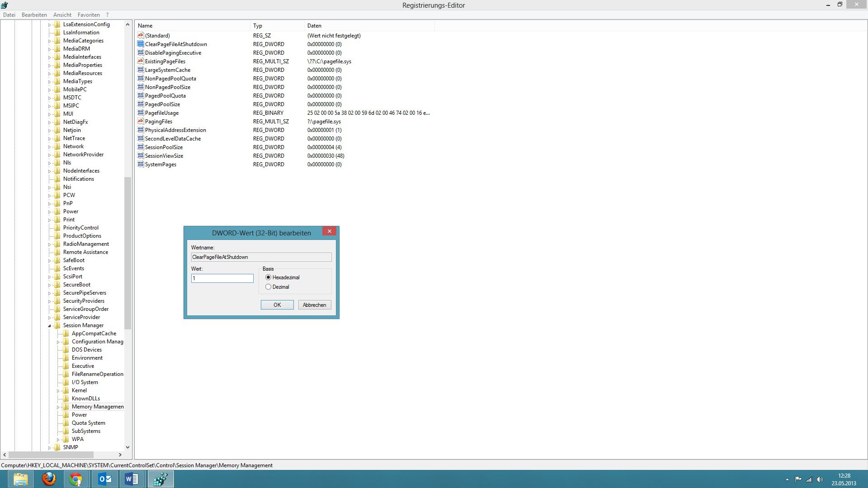Viewport: 868px width, 488px height.
Task: Open Word from the taskbar
Action: click(x=132, y=479)
